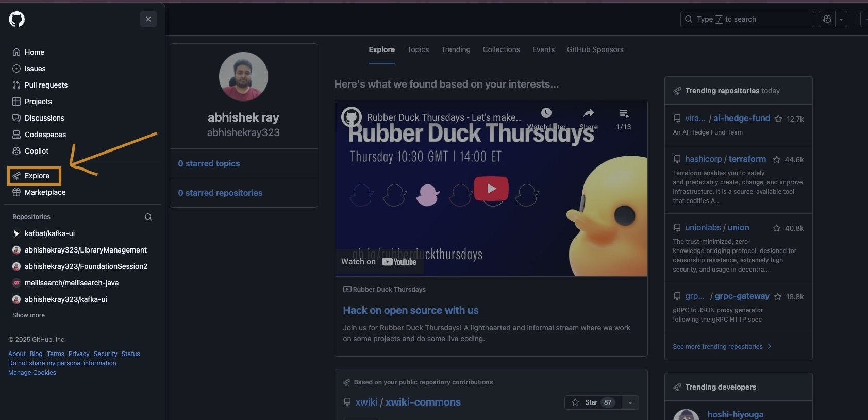
Task: Show more repositories in sidebar
Action: pyautogui.click(x=28, y=315)
